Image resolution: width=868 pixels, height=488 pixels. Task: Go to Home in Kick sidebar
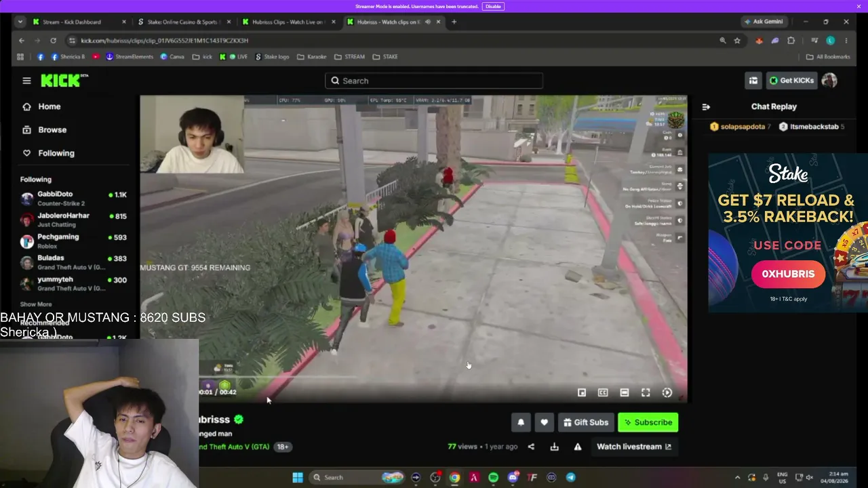49,106
